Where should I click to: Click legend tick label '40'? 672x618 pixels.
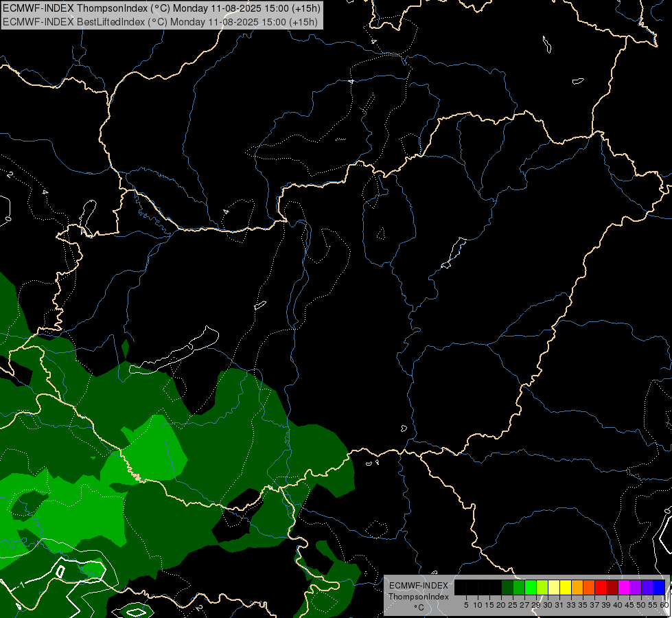pyautogui.click(x=618, y=605)
